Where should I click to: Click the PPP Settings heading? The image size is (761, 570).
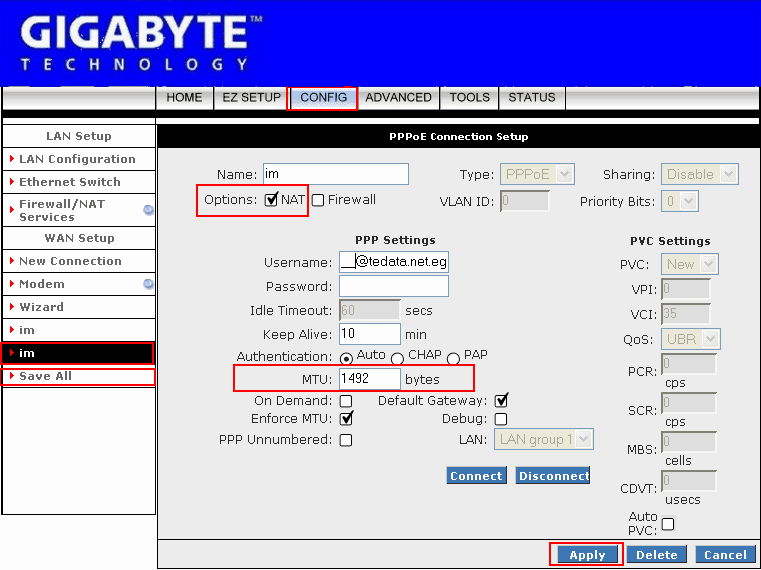pyautogui.click(x=395, y=240)
